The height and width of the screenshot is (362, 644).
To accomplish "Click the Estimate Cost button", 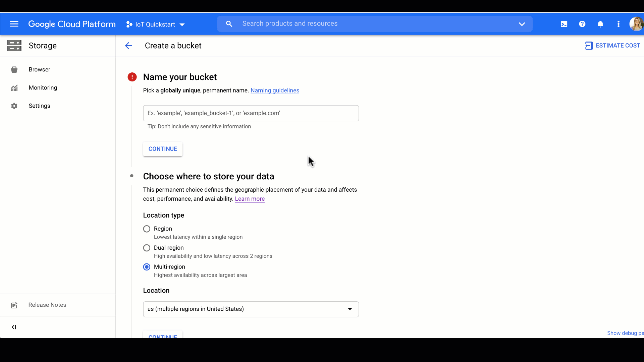I will point(612,46).
